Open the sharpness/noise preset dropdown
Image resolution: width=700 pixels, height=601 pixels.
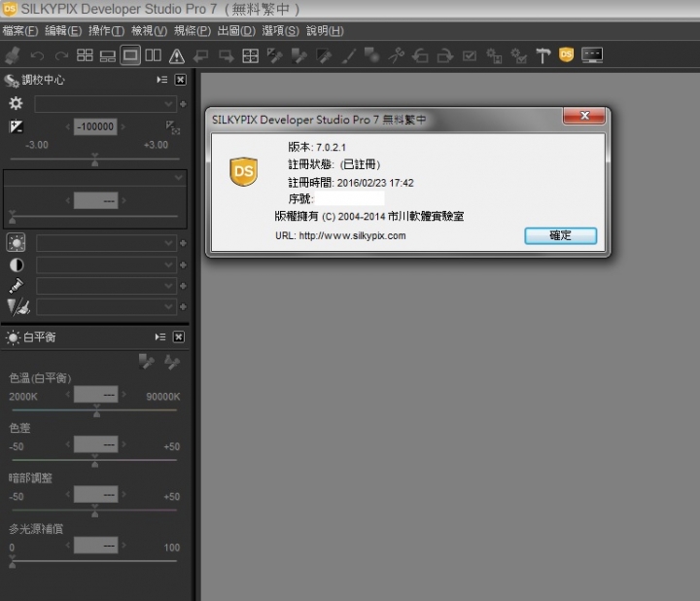pyautogui.click(x=106, y=306)
